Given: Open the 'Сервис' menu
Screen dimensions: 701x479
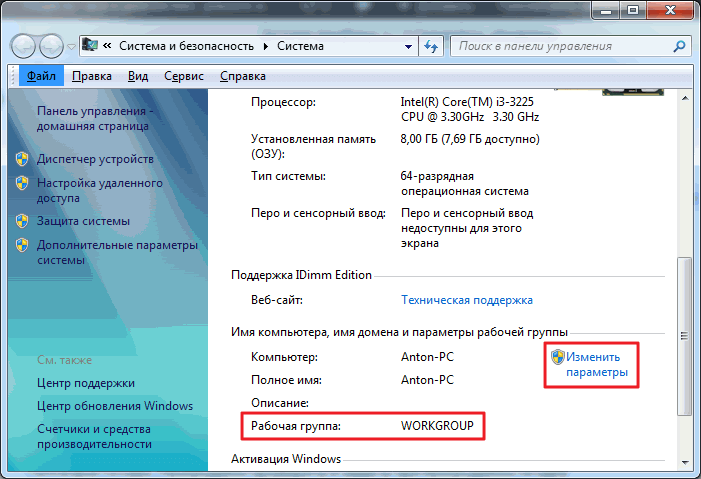Looking at the screenshot, I should (184, 76).
